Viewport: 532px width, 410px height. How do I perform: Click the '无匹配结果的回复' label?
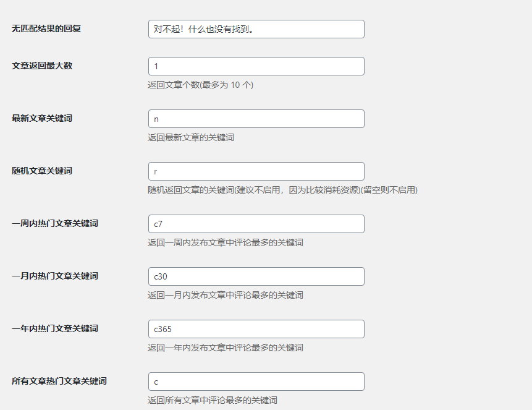(46, 28)
